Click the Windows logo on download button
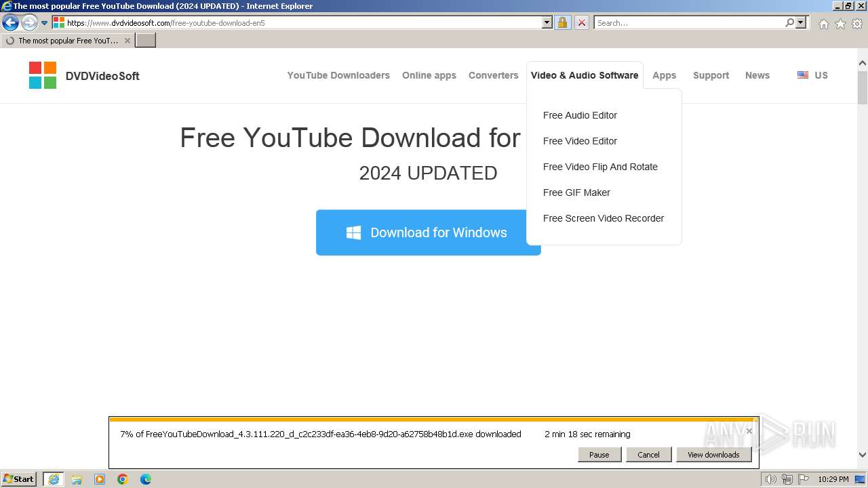This screenshot has height=488, width=868. (x=353, y=232)
